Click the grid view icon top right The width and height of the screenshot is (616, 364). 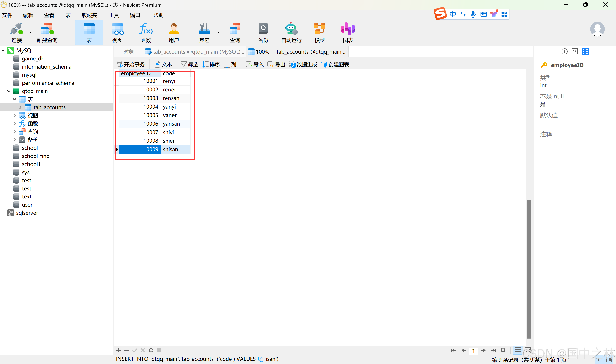pyautogui.click(x=585, y=51)
